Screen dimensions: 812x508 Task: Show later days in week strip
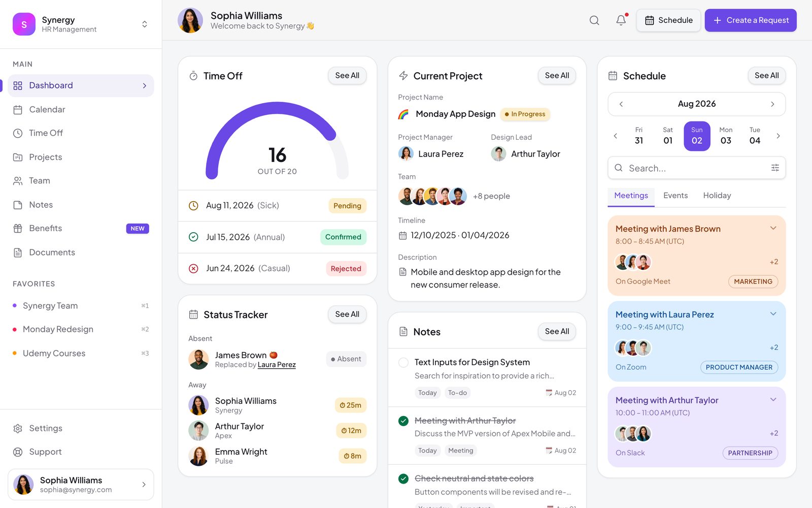point(778,136)
